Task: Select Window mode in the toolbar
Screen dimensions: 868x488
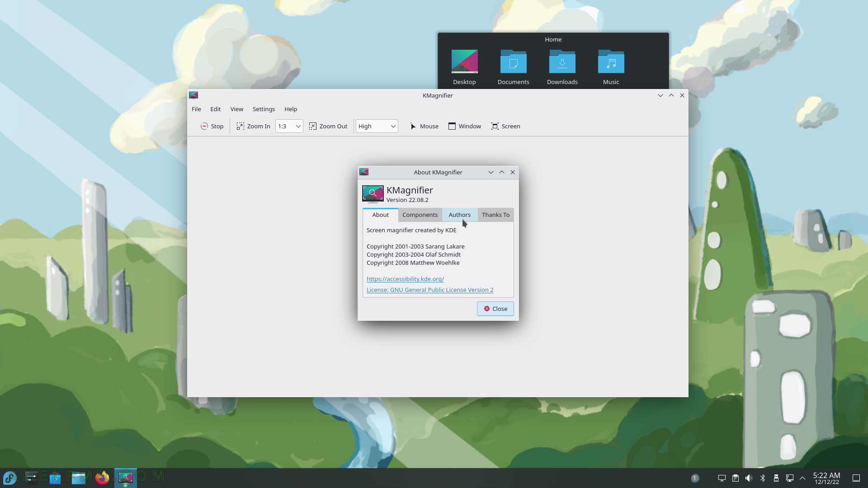Action: [465, 126]
